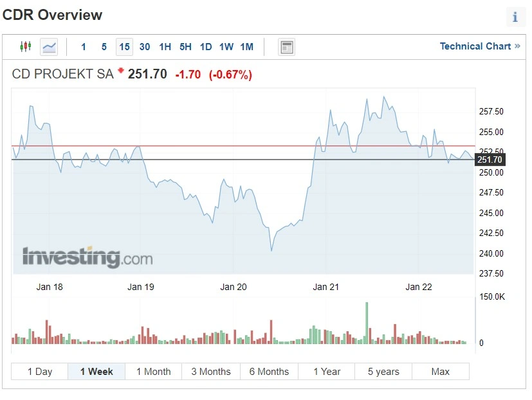Open the Technical Chart link
The image size is (532, 400).
(x=480, y=46)
